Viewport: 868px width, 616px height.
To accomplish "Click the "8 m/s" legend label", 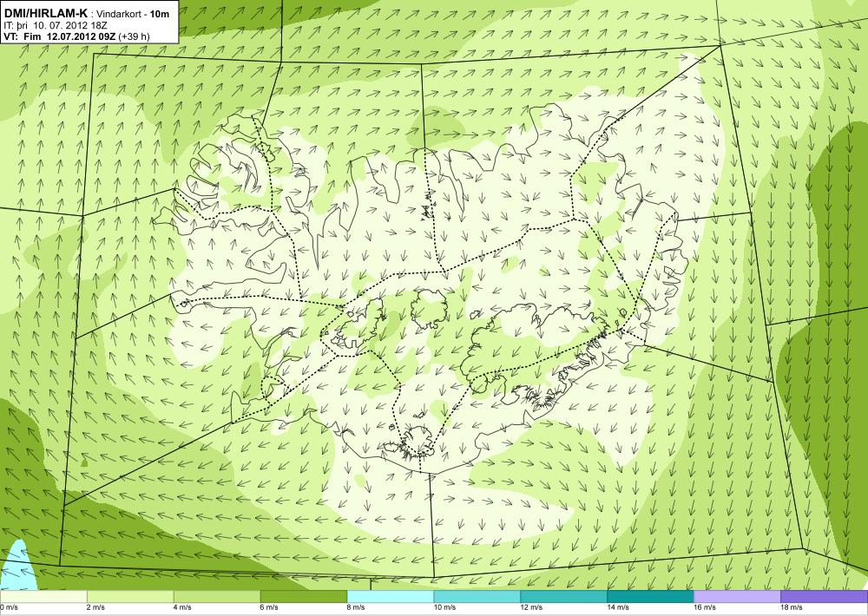I will [356, 607].
